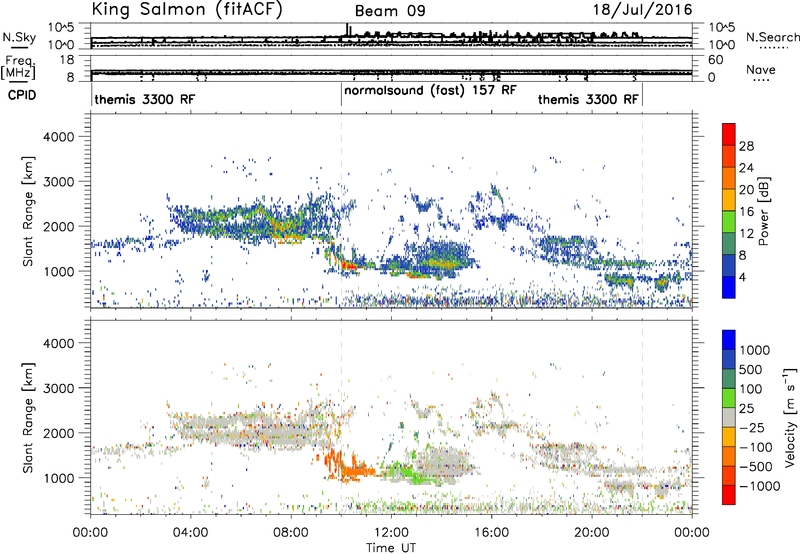Click the Velocity colorbar value '1000'
Viewport: 800px width, 554px height.
point(755,350)
